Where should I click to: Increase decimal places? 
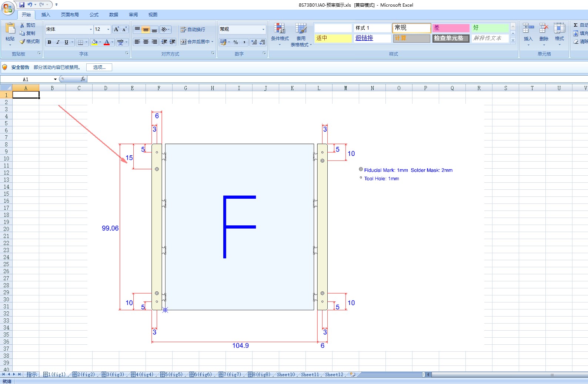(254, 42)
